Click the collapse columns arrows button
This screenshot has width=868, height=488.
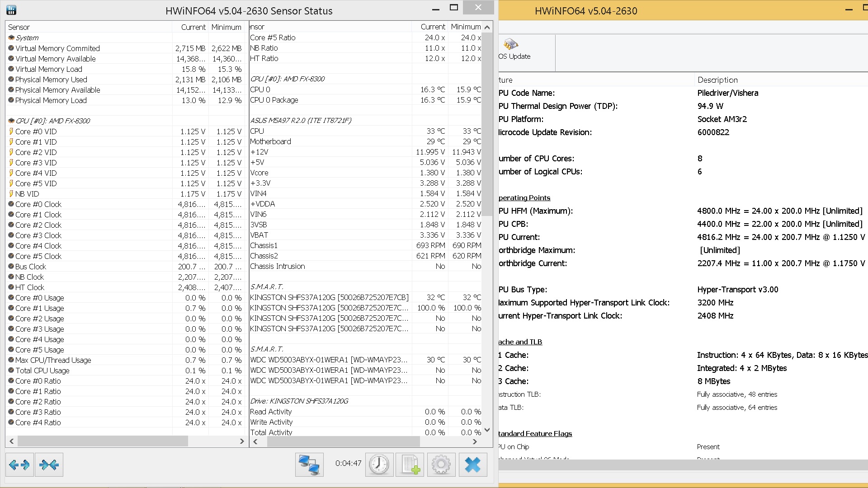(x=49, y=465)
